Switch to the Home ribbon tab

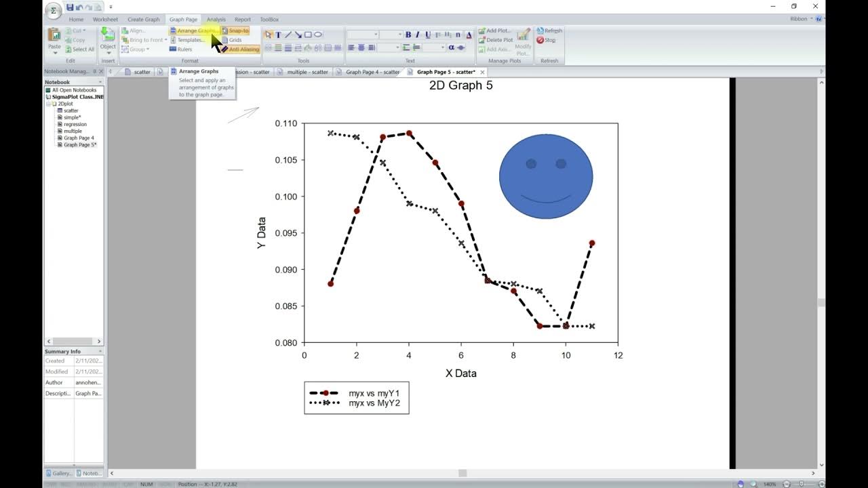76,20
